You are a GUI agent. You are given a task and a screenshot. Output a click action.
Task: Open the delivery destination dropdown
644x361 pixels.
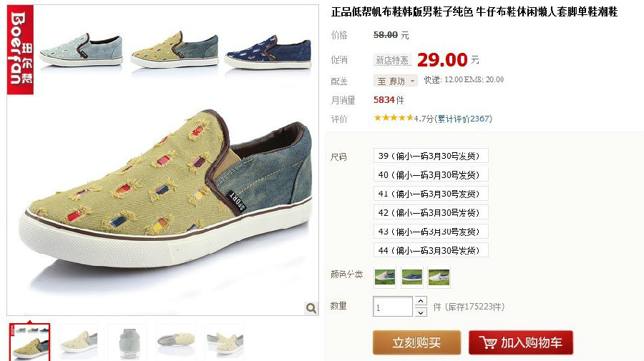click(x=395, y=81)
